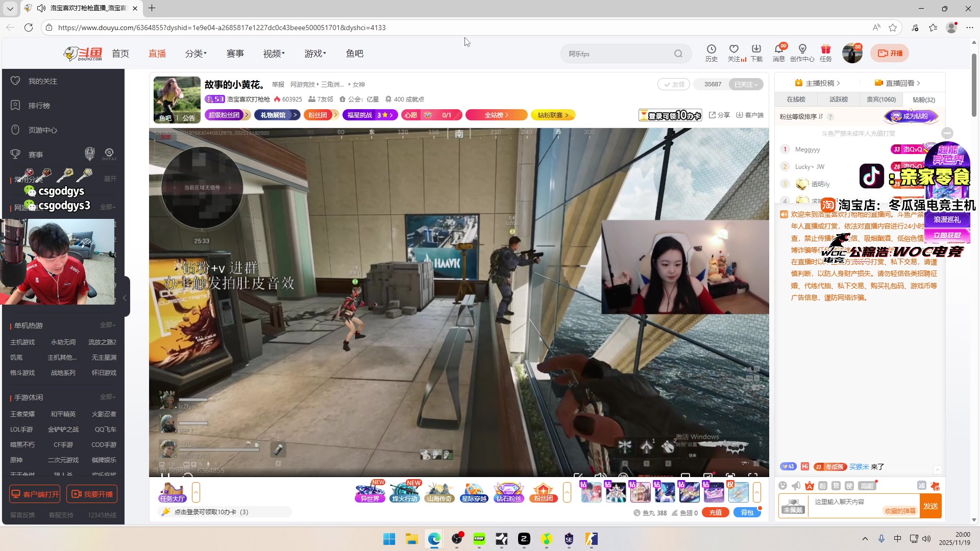
Task: Toggle the 高能 danmaku option
Action: click(867, 486)
